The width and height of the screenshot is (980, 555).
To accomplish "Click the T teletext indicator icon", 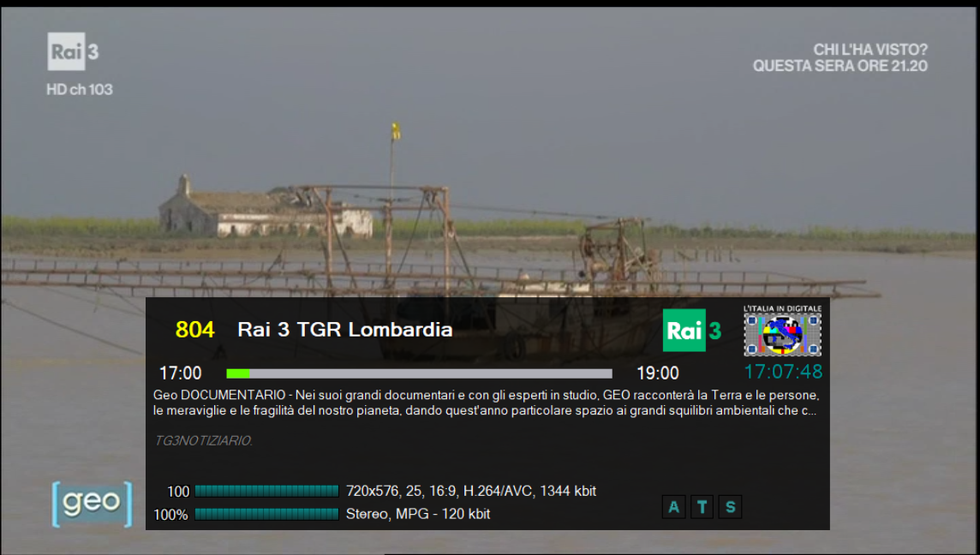I will tap(702, 507).
